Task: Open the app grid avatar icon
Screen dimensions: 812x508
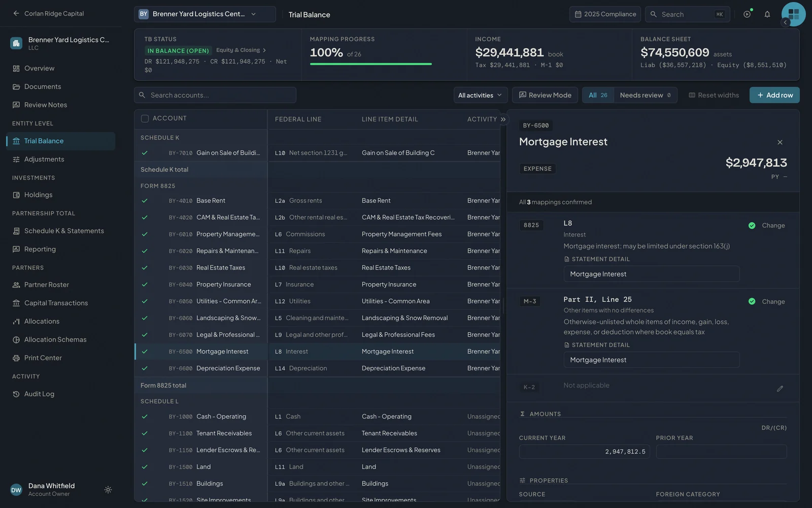Action: coord(794,14)
